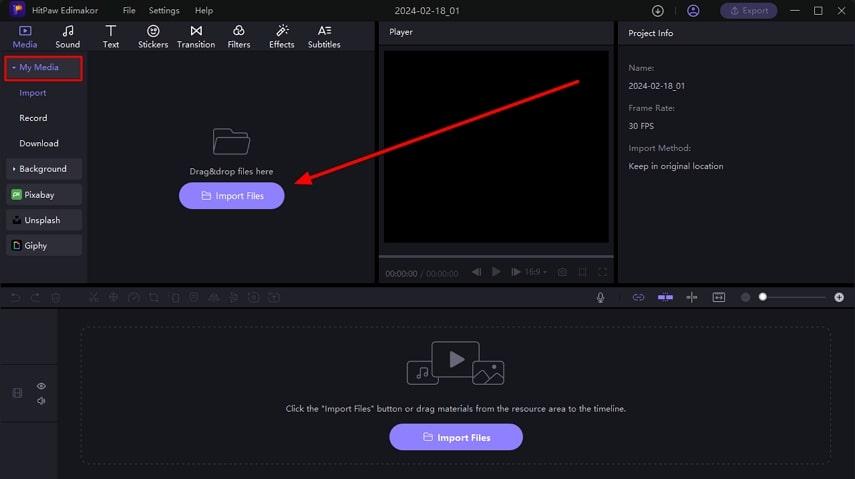
Task: Click the 30 FPS frame rate value
Action: point(641,126)
